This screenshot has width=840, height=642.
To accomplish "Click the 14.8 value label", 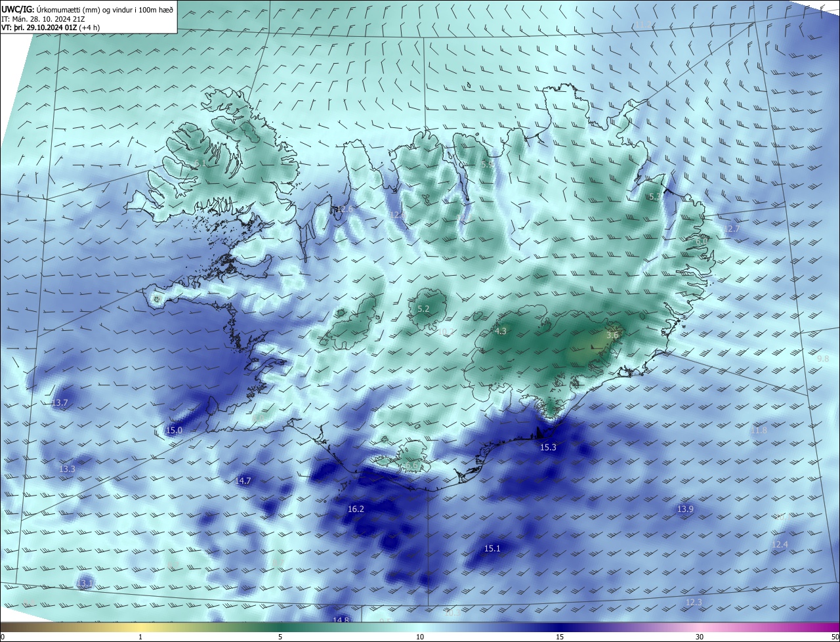I will (341, 620).
